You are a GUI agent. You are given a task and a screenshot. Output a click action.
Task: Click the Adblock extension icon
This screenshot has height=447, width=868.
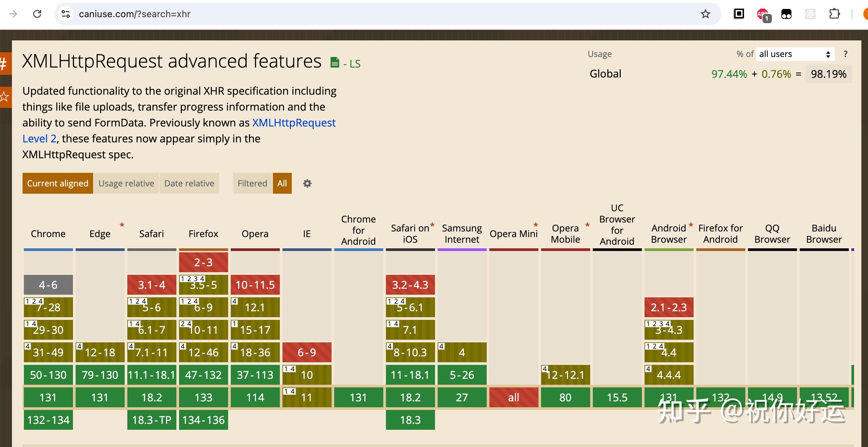click(763, 14)
